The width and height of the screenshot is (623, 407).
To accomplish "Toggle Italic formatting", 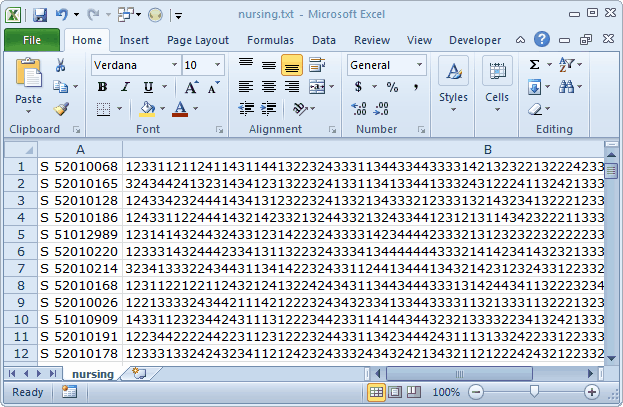I will click(124, 87).
